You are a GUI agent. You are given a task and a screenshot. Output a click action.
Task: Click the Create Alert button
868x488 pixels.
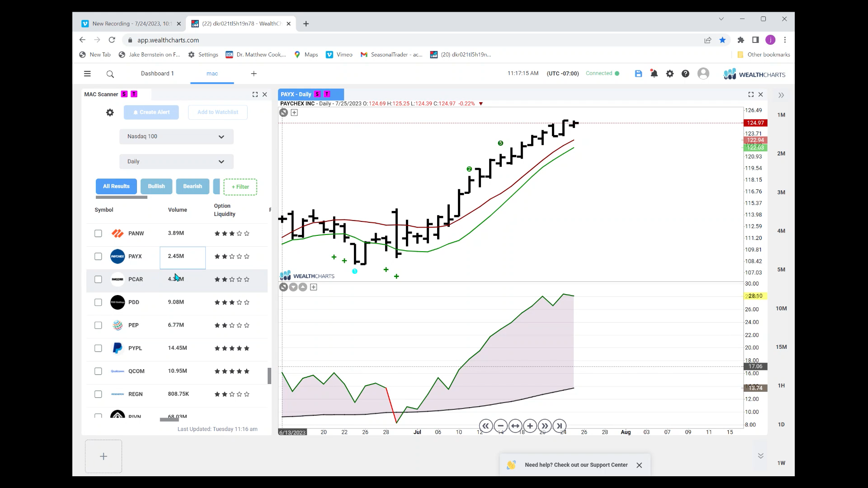tap(151, 112)
